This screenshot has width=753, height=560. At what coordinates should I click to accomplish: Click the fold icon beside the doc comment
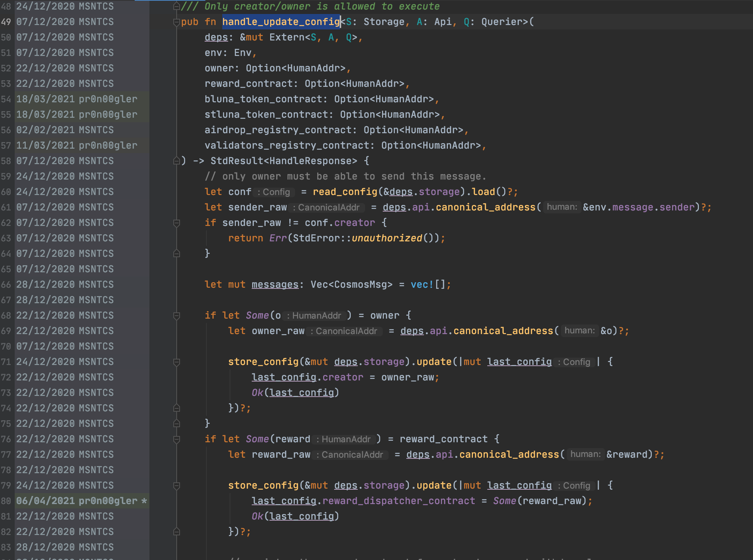pos(176,6)
